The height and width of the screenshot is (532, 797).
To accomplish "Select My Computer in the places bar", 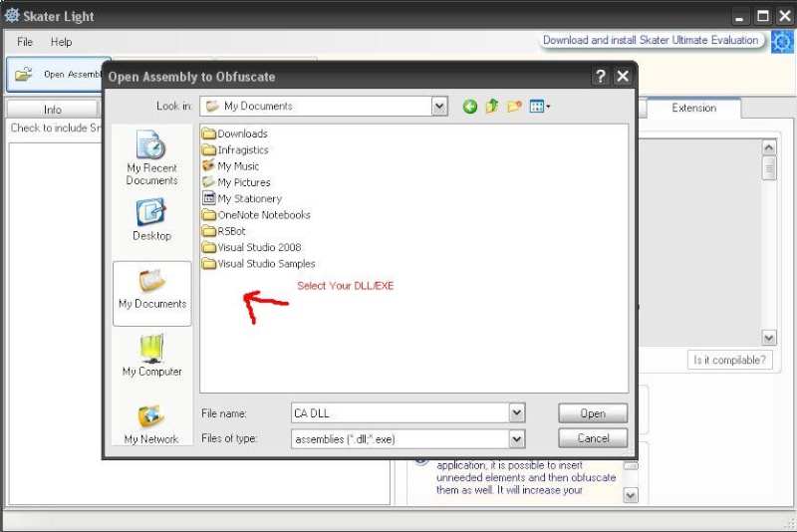I will 151,356.
